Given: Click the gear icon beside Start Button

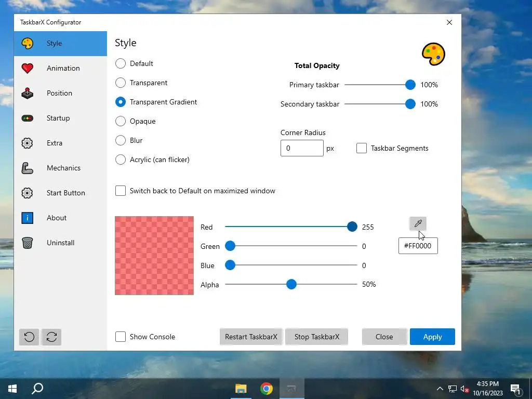Looking at the screenshot, I should click(27, 193).
